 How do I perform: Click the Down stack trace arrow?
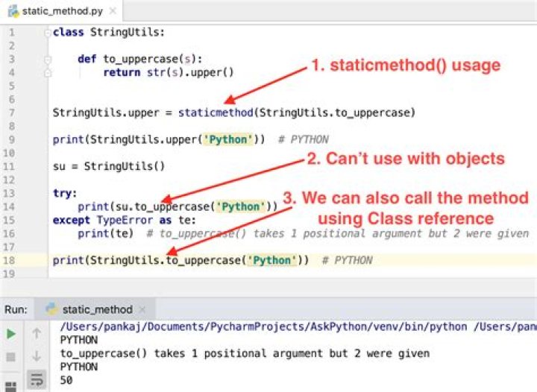pos(37,358)
